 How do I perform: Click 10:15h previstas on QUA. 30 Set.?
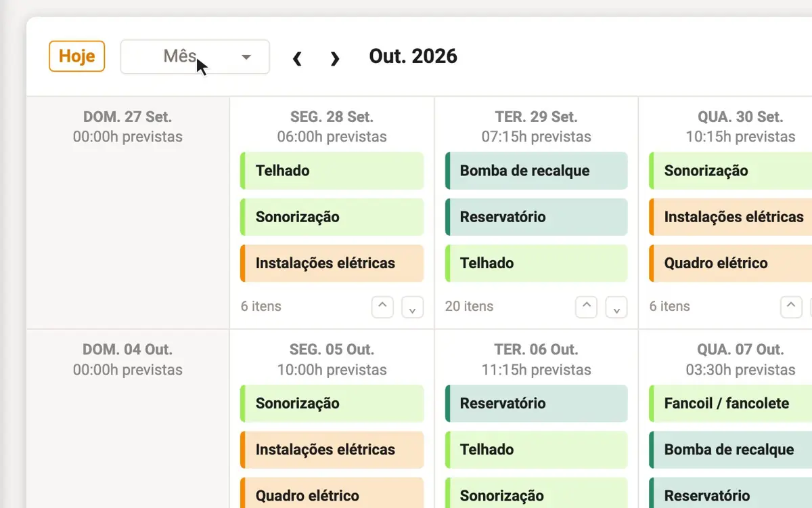pyautogui.click(x=740, y=137)
